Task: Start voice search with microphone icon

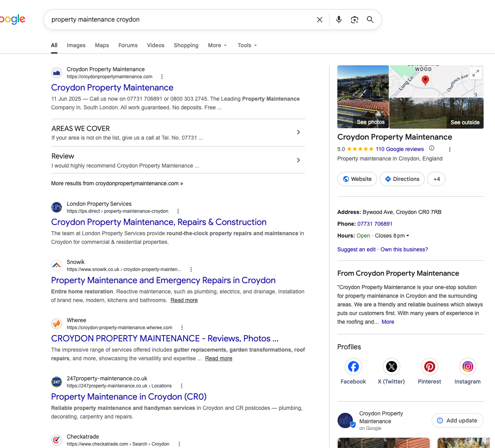Action: 339,20
